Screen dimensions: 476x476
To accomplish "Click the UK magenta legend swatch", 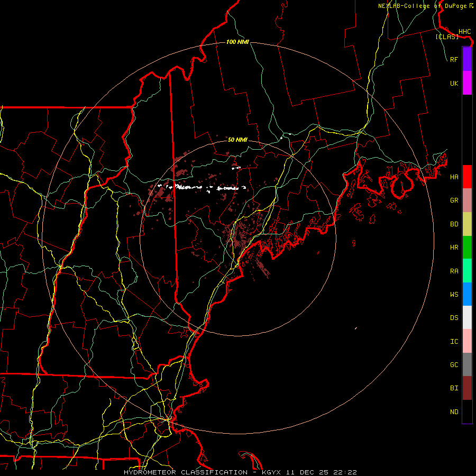I will 467,83.
